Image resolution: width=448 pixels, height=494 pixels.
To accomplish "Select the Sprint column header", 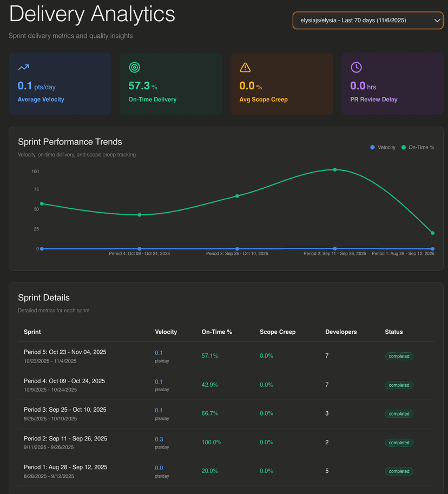I will (32, 332).
